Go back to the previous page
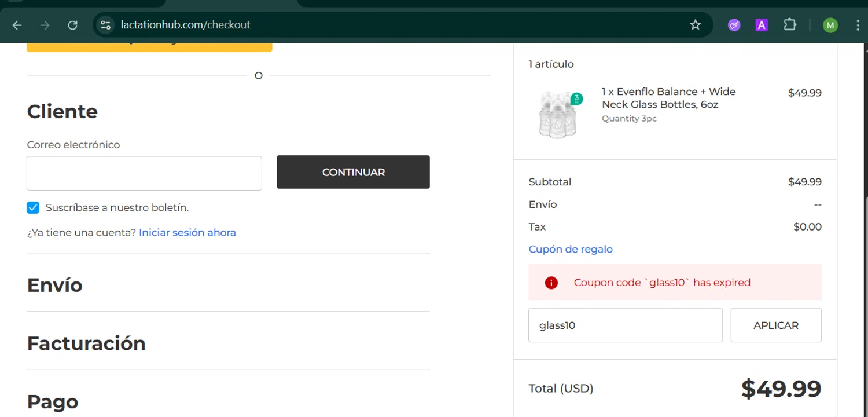The image size is (868, 417). [17, 25]
